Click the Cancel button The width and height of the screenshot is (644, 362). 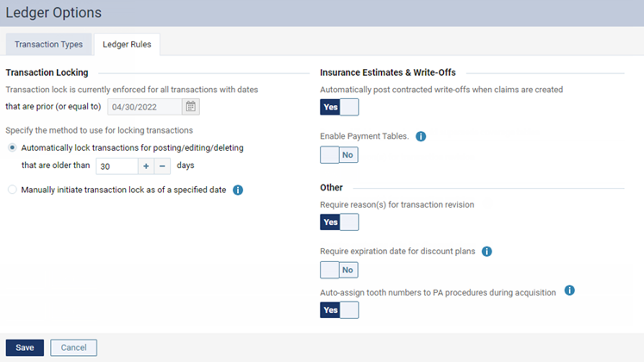click(x=73, y=347)
